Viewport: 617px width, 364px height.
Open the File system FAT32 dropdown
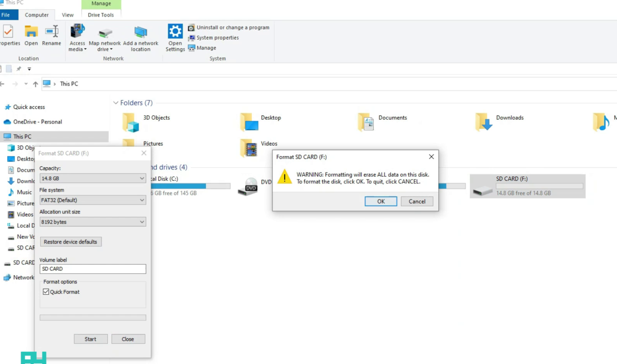[92, 200]
